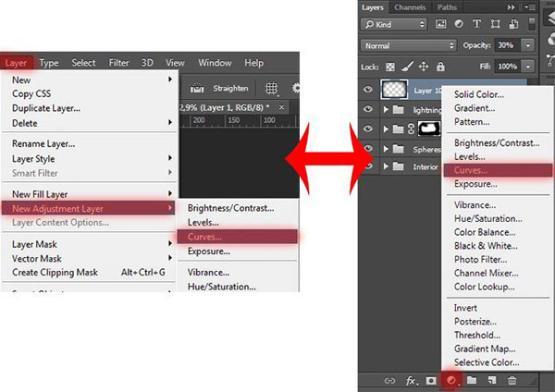Choose Levels in Layer submenu
The image size is (555, 392).
203,223
